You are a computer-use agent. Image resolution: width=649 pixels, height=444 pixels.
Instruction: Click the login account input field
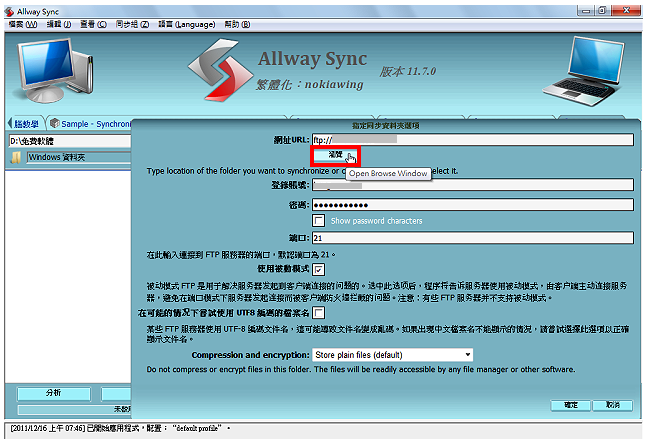tap(473, 185)
